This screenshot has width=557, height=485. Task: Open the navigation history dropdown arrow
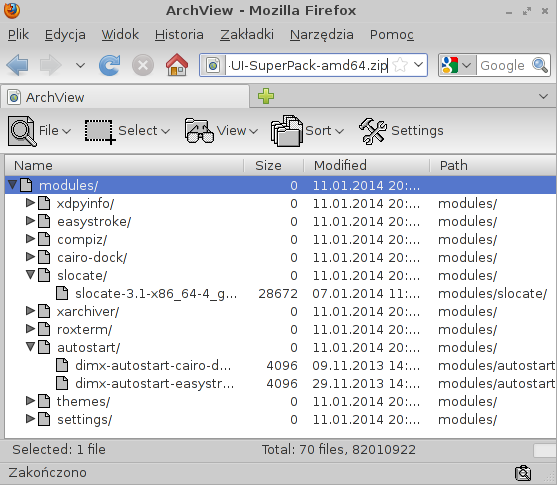pos(81,65)
